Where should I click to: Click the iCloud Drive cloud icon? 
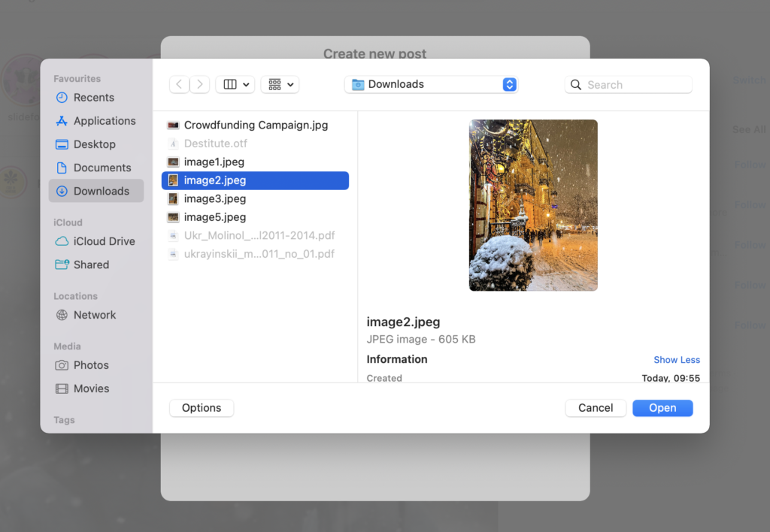point(62,241)
